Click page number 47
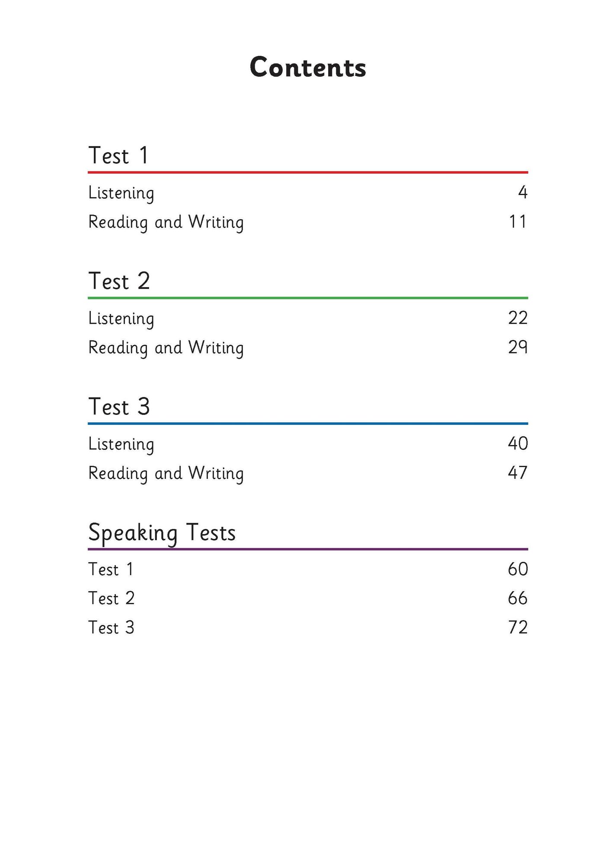The image size is (616, 865). (518, 473)
